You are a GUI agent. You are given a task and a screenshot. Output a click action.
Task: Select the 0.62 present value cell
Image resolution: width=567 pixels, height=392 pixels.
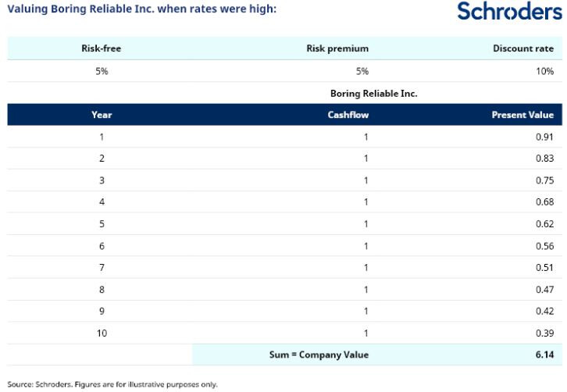coord(545,224)
